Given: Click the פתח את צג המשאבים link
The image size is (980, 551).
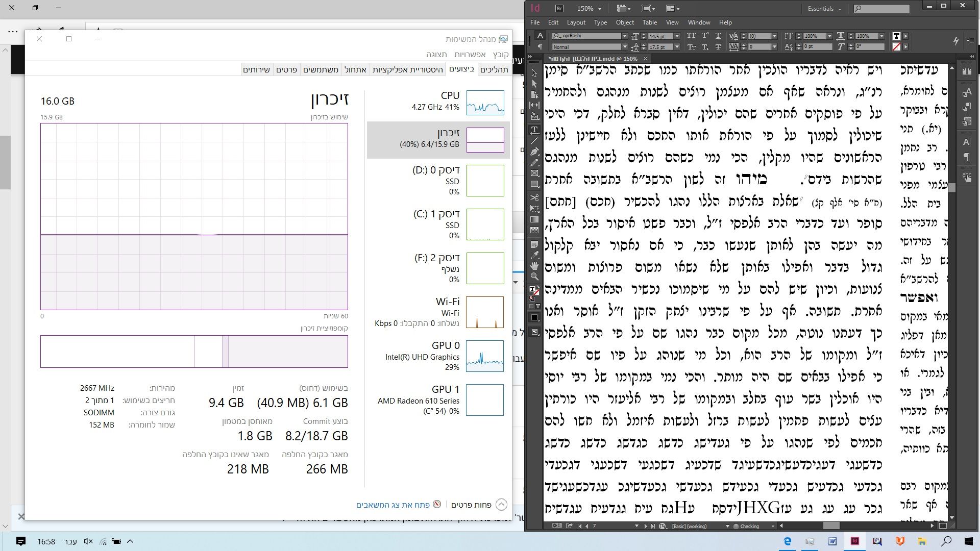Looking at the screenshot, I should click(x=393, y=505).
